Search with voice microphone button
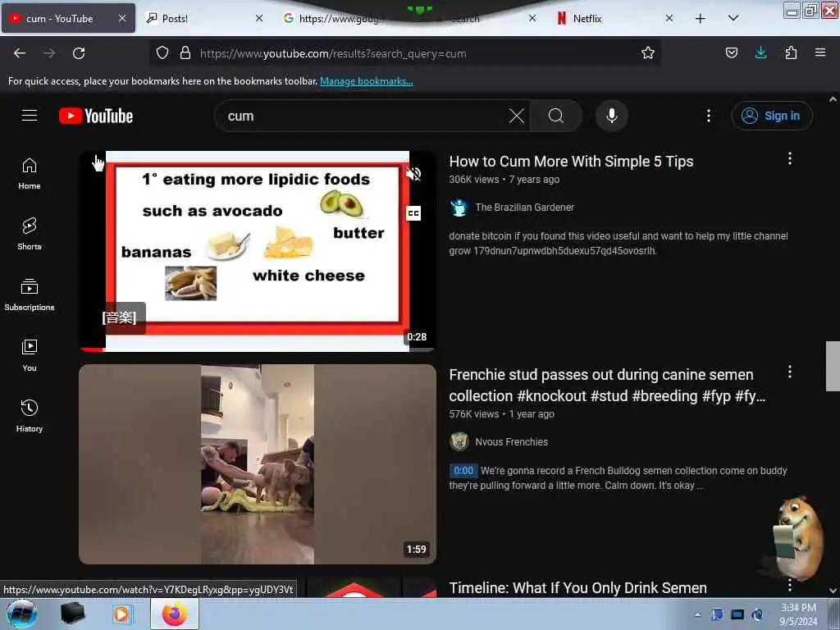Viewport: 840px width, 630px height. 611,116
